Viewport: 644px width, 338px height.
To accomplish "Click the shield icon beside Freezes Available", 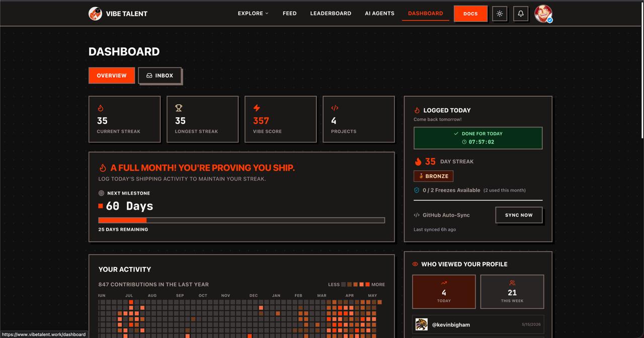I will point(417,190).
